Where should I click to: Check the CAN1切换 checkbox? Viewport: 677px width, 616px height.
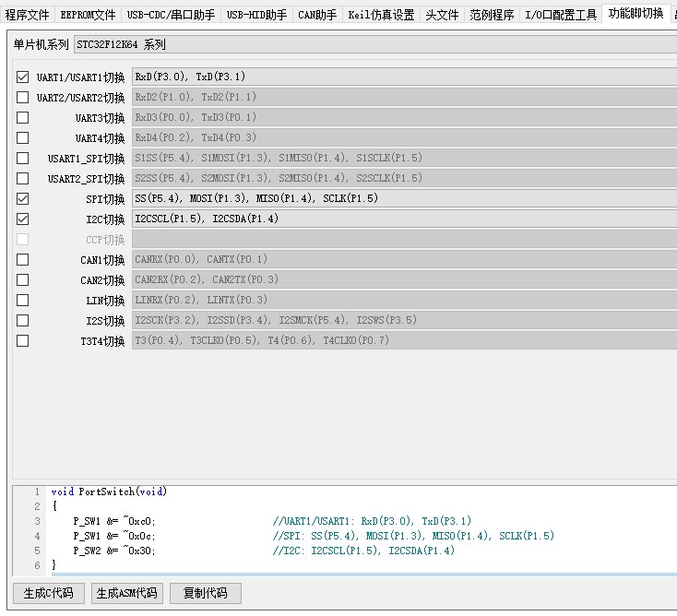click(x=22, y=260)
